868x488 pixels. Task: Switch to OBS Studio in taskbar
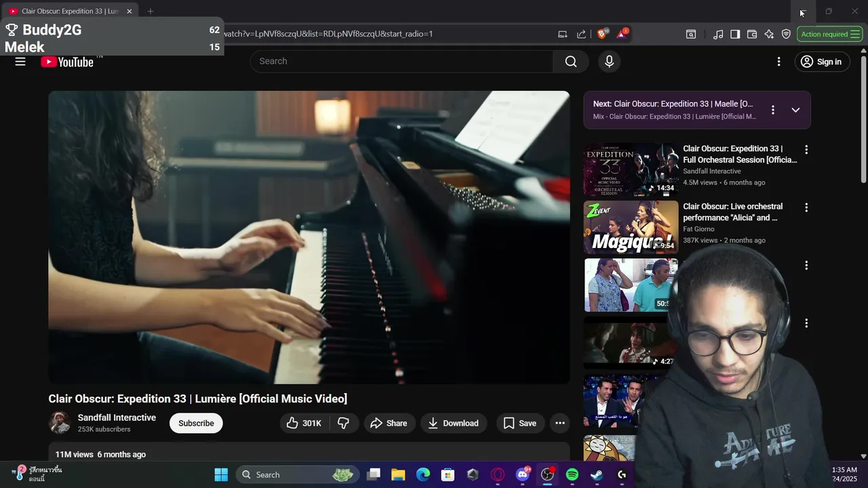[547, 474]
